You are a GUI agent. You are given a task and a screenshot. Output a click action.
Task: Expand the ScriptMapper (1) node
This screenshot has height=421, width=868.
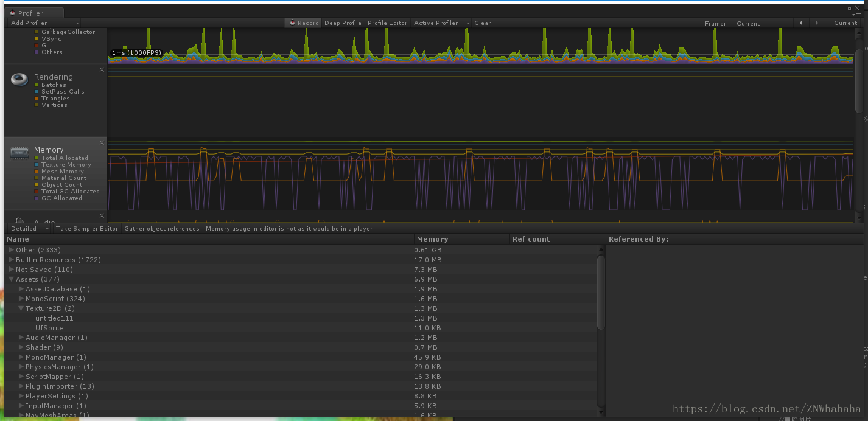pyautogui.click(x=21, y=377)
